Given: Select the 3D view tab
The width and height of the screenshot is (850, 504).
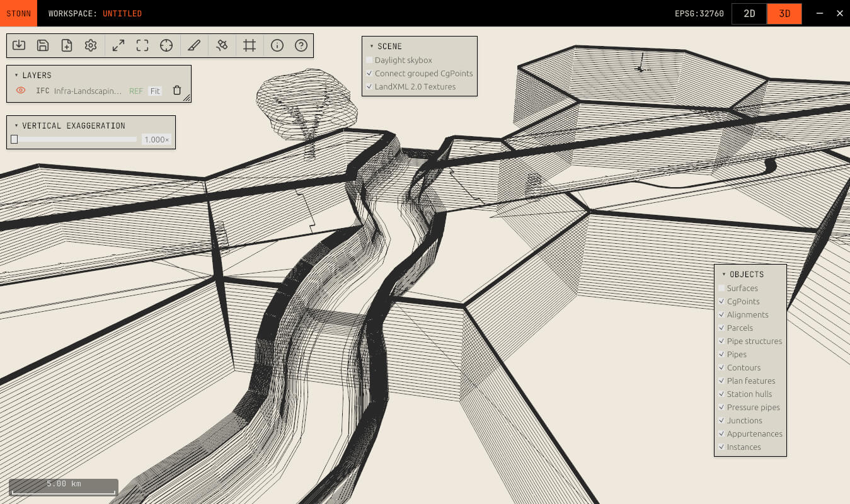Looking at the screenshot, I should pyautogui.click(x=784, y=13).
